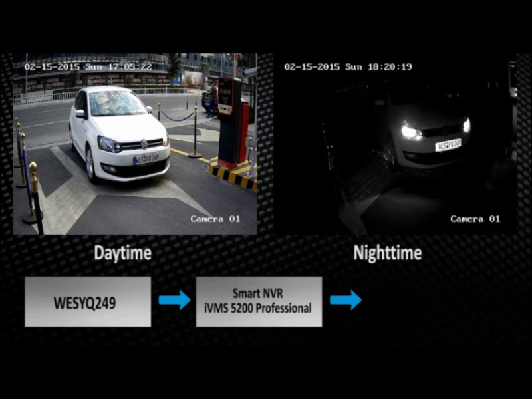
Task: Click the illuminated license plate in the nighttime feed
Action: click(448, 145)
